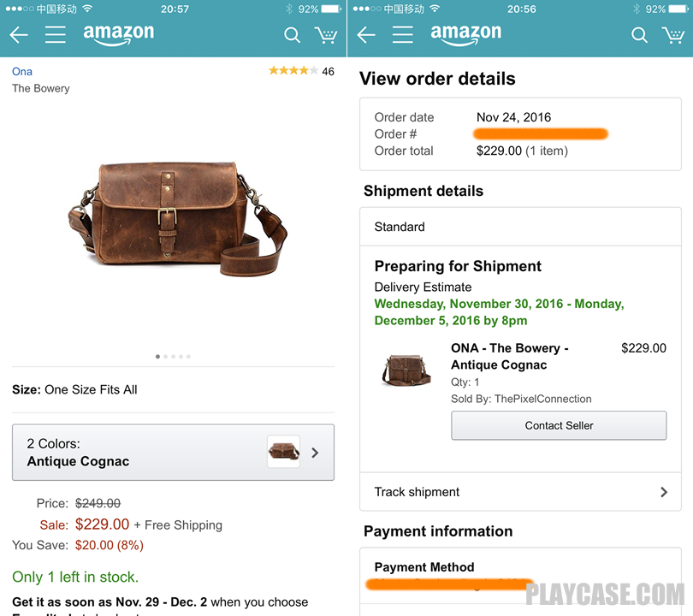Open hamburger menu on order details page

click(403, 34)
